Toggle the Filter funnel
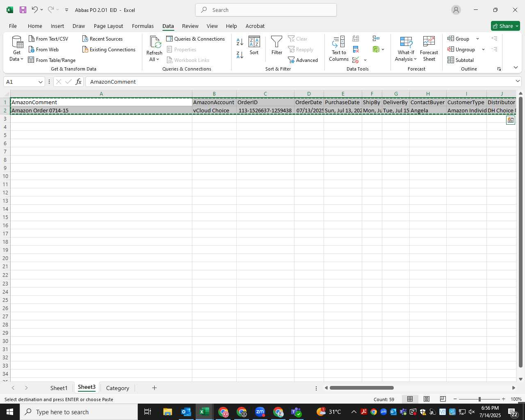The image size is (525, 420). (277, 46)
